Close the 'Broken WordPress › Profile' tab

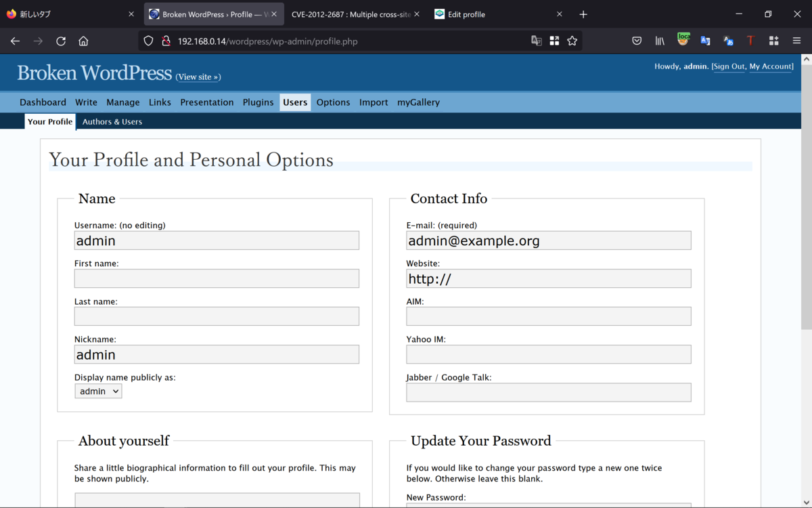click(274, 14)
